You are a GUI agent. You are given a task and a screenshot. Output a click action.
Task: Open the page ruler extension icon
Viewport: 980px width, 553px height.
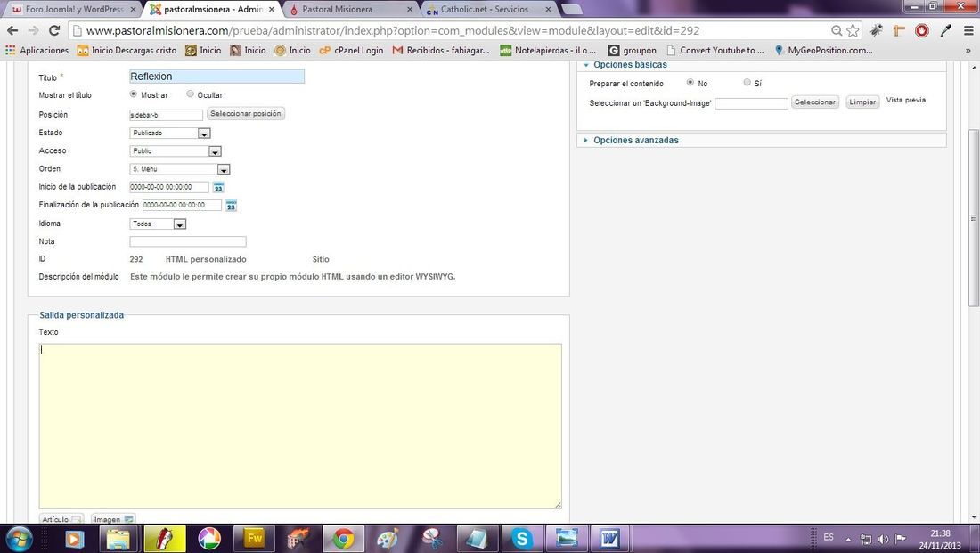[x=899, y=30]
